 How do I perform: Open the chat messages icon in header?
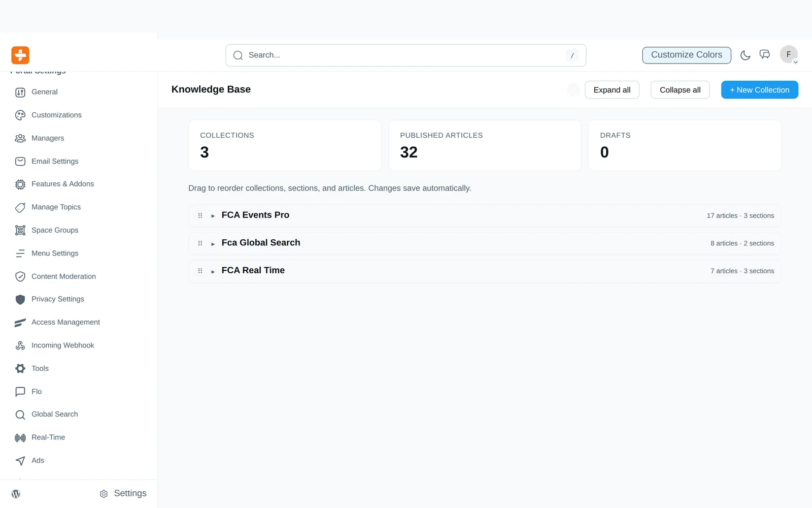[765, 55]
